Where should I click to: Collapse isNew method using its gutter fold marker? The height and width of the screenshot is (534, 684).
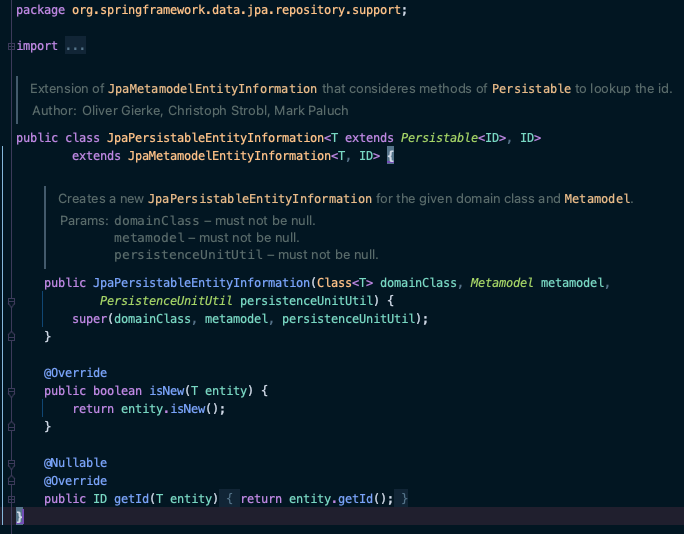(12, 391)
